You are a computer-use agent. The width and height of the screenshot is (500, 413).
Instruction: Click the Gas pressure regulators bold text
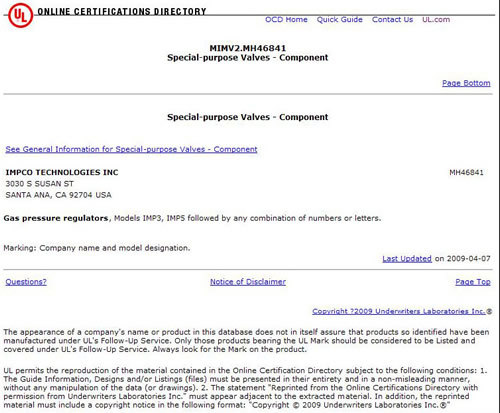(x=56, y=218)
